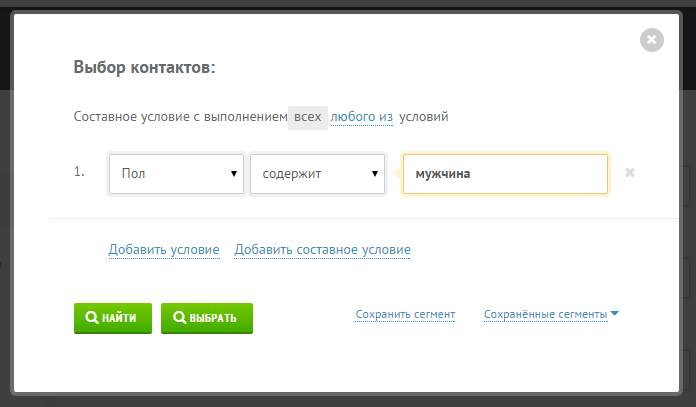Open the Пол field dropdown
This screenshot has width=696, height=407.
coord(176,174)
